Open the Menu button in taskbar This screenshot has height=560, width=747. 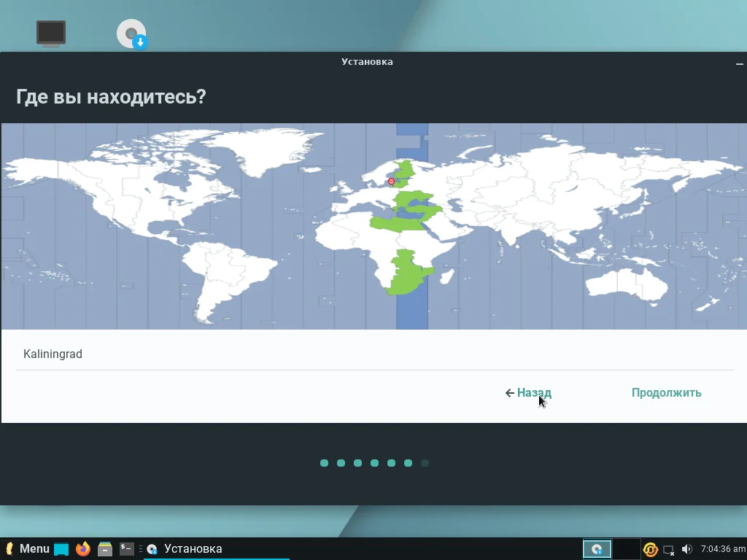(x=27, y=548)
